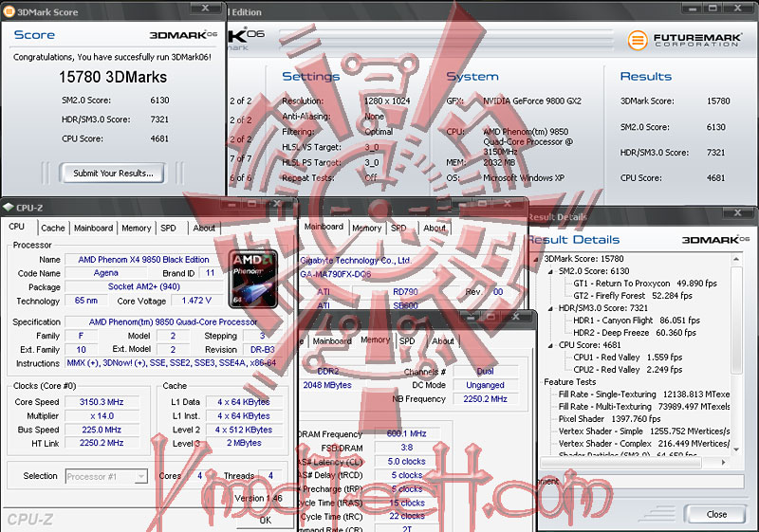This screenshot has height=532, width=759.
Task: Click the GFX value NVIDIA GeForce 9800 GX2
Action: tap(532, 101)
